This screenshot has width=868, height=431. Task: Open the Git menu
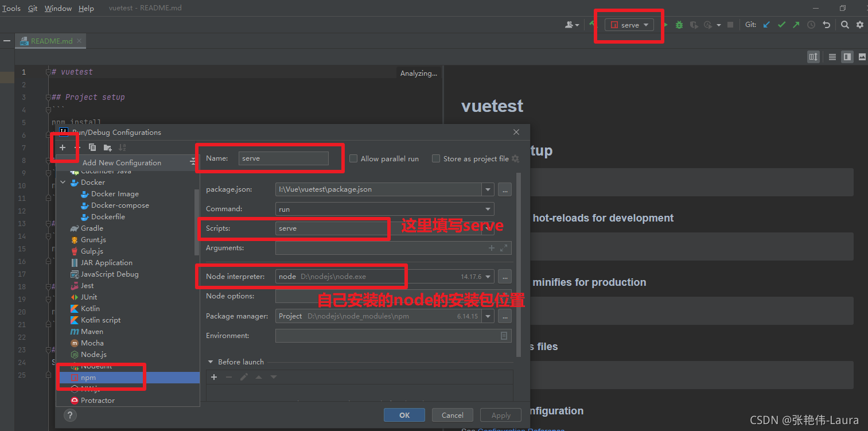tap(33, 8)
